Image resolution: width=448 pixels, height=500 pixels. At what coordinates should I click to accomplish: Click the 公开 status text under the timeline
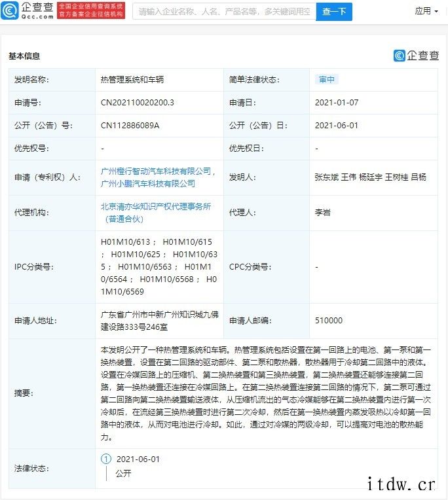(123, 474)
